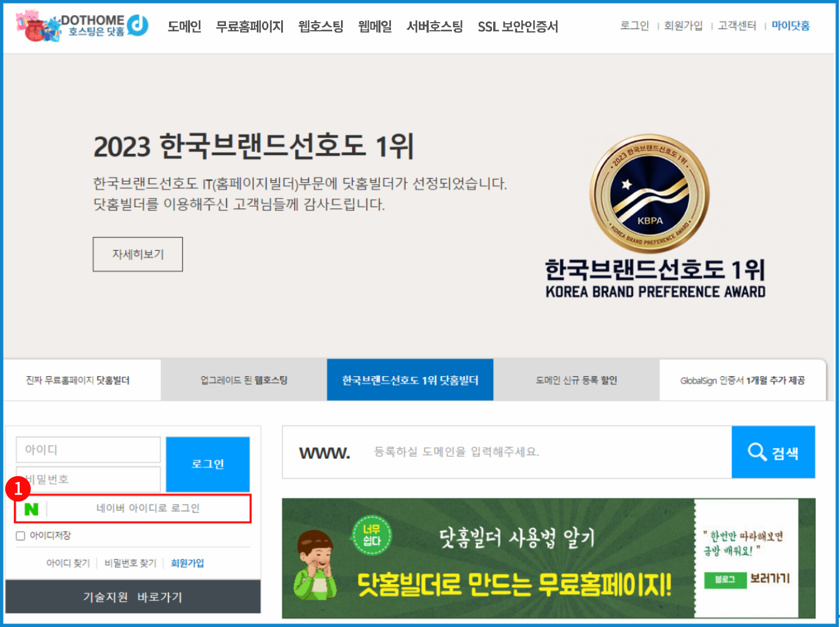The height and width of the screenshot is (627, 840).
Task: Select the 도메인 신규 등록 할인 tab
Action: tap(576, 380)
